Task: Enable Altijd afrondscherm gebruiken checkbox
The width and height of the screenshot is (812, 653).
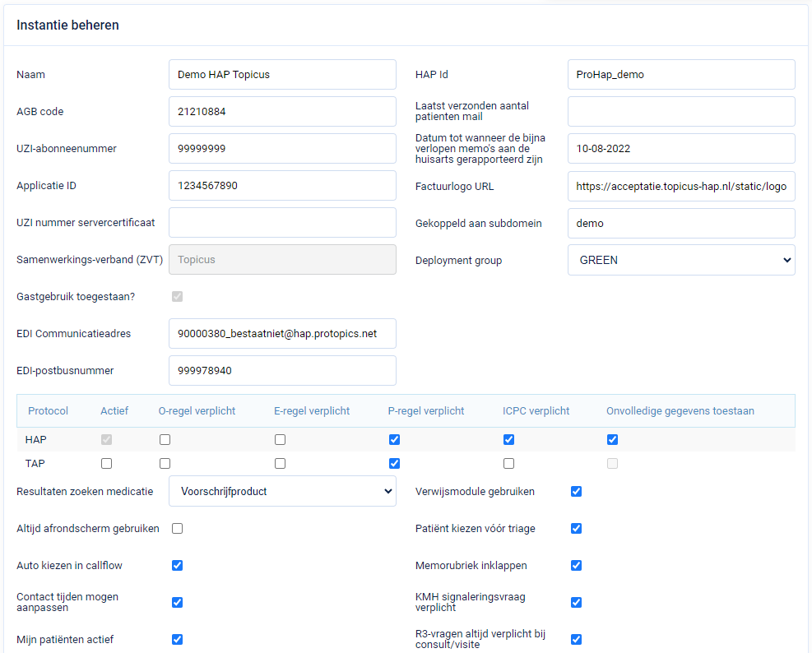Action: click(x=177, y=529)
